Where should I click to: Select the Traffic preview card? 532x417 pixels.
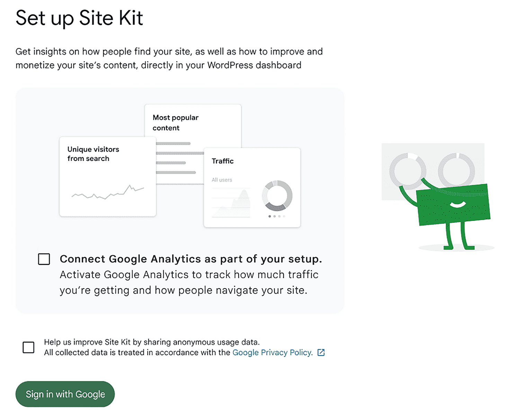tap(252, 187)
